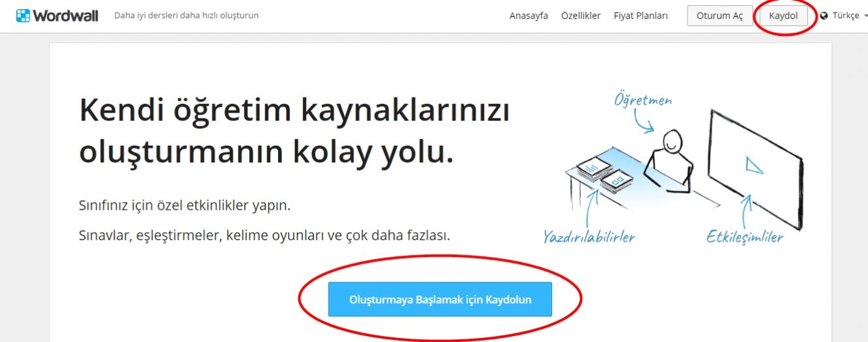This screenshot has width=868, height=342.
Task: Click the Öğretmen handwritten label
Action: point(643,101)
